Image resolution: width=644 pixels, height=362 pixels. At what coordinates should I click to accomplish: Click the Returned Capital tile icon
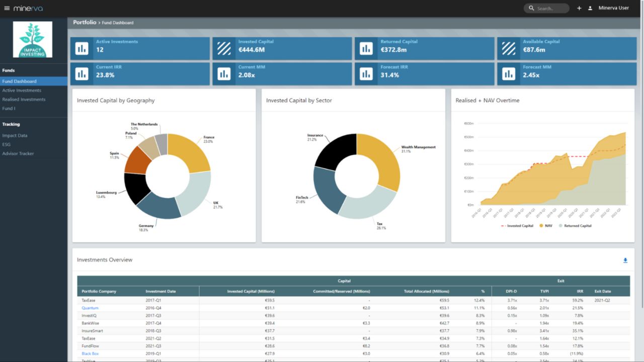(x=366, y=48)
